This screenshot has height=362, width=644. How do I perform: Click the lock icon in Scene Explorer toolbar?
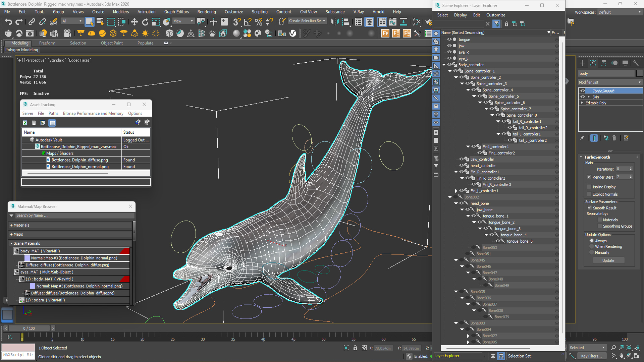click(506, 24)
